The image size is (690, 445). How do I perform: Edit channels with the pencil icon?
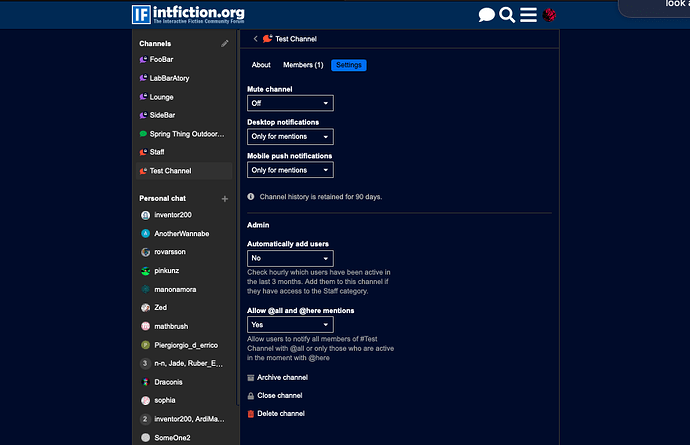tap(225, 43)
